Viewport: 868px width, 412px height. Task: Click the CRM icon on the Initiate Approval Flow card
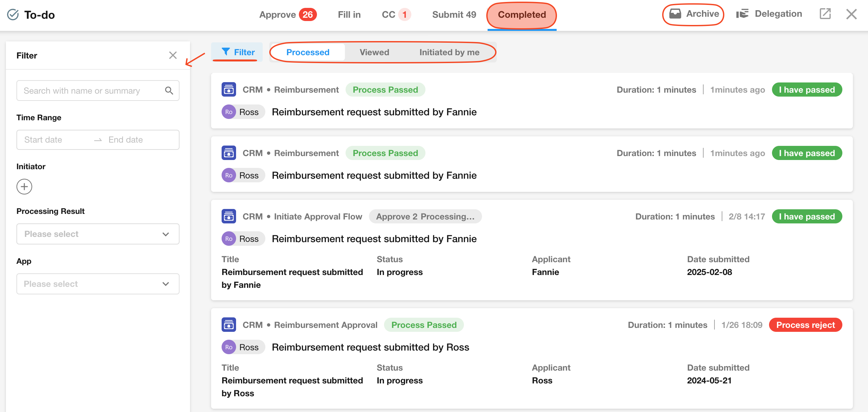(229, 216)
